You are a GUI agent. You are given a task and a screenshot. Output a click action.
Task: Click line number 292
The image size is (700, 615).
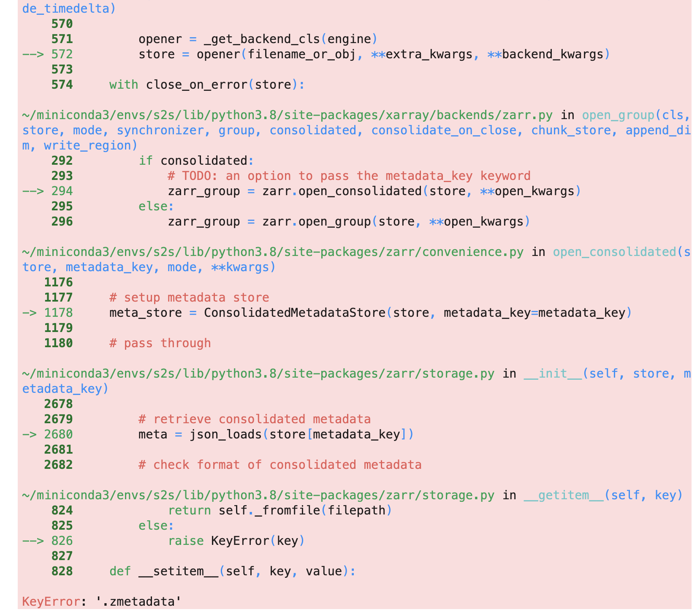[62, 161]
